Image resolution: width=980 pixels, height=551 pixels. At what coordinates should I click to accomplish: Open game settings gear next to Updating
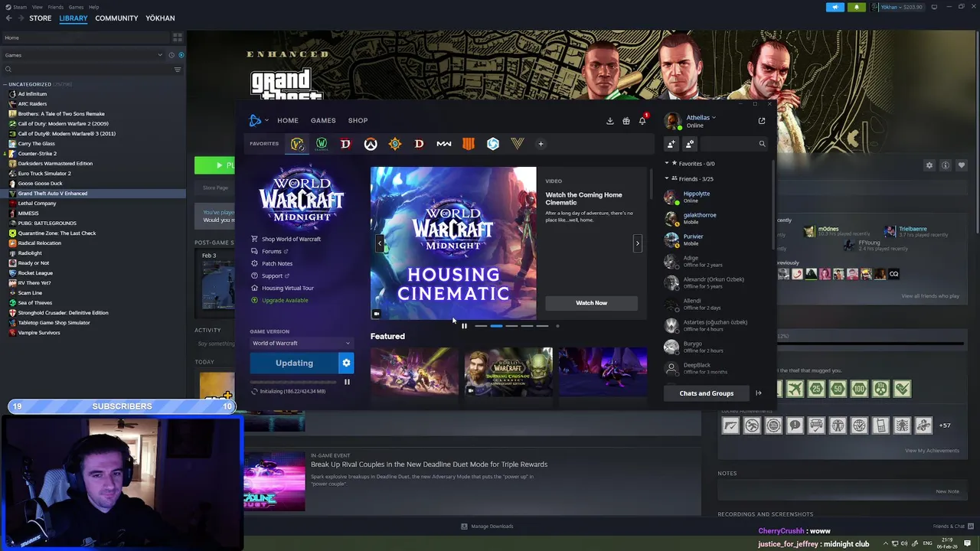(346, 364)
